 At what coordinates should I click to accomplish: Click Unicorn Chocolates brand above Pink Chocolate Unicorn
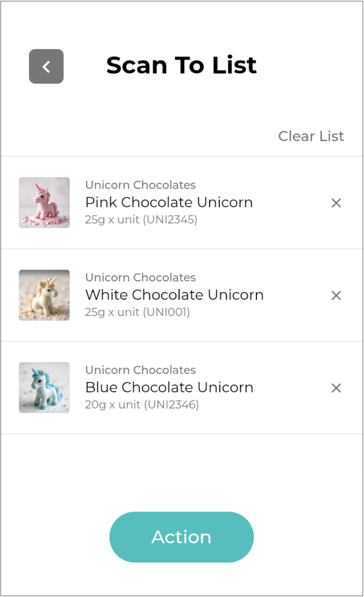[140, 185]
